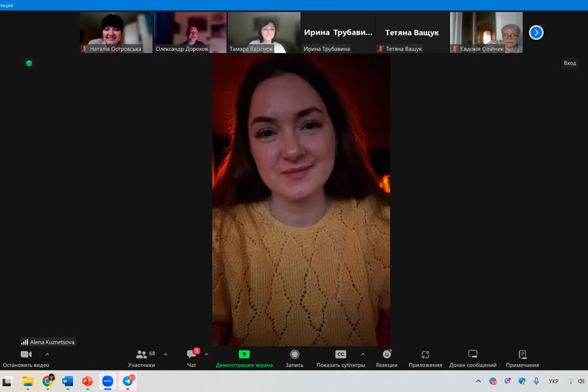
Task: Select Тетяна Ващук participant tile
Action: coord(412,32)
